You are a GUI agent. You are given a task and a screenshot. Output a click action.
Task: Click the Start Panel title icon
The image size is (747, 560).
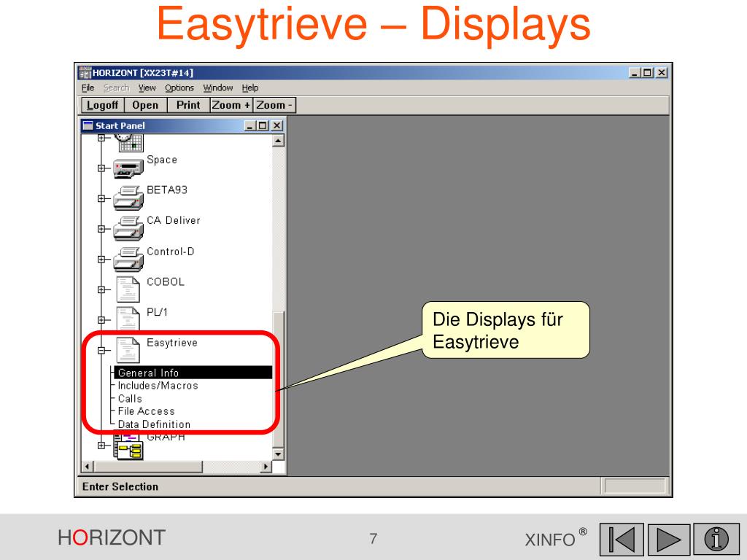point(88,125)
